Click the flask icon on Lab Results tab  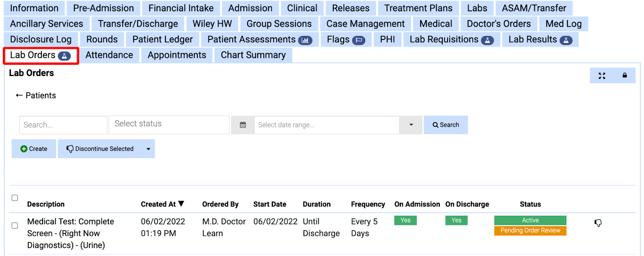[566, 40]
